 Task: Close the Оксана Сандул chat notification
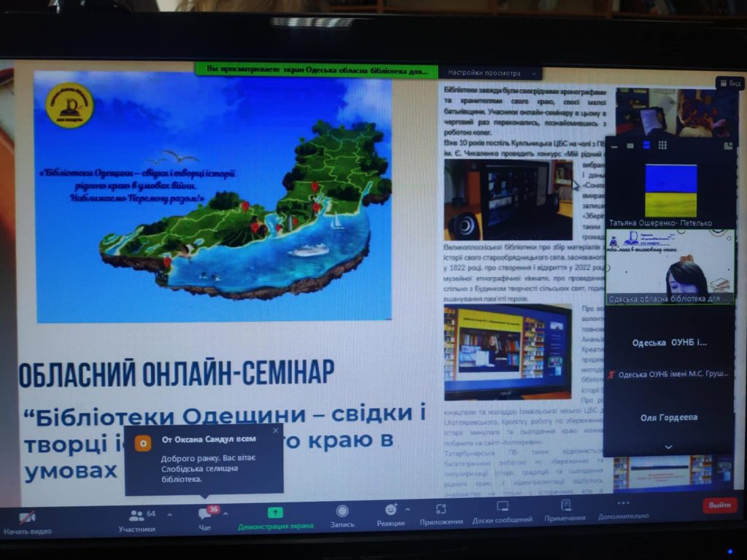click(x=275, y=431)
